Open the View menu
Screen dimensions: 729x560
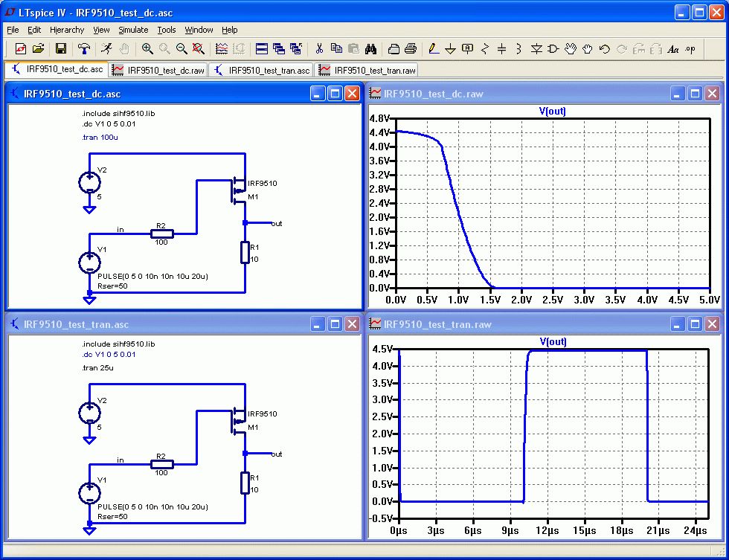(101, 30)
